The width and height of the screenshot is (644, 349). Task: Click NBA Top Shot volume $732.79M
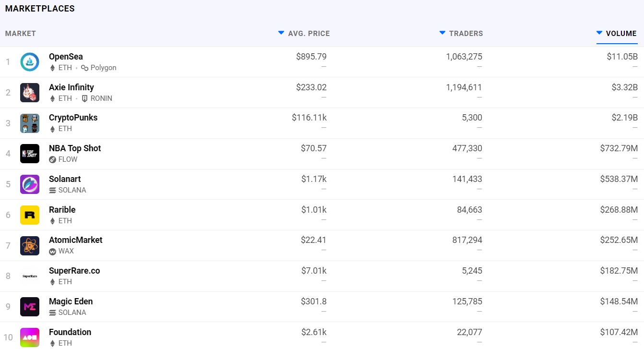point(619,148)
